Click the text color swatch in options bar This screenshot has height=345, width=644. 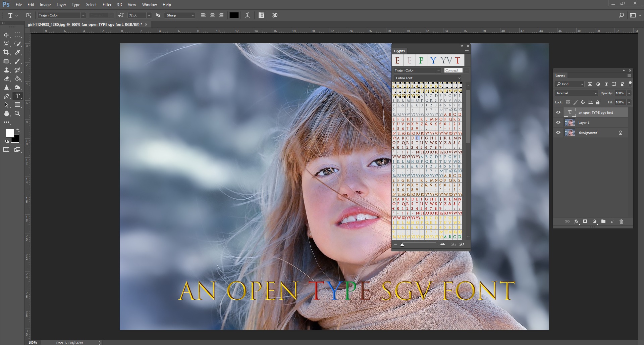pos(234,15)
